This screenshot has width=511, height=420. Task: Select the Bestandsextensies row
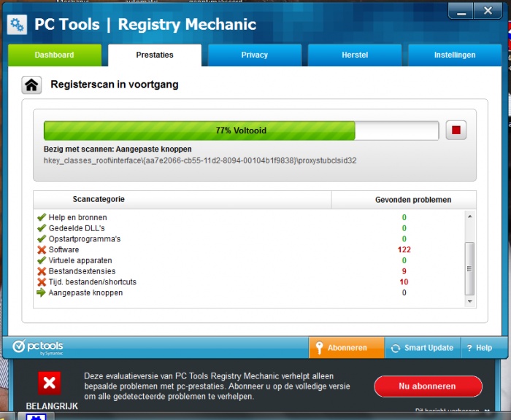(x=250, y=271)
